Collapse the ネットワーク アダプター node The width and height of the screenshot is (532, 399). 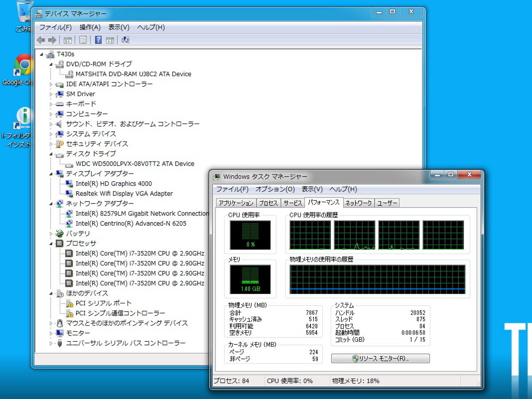point(51,204)
